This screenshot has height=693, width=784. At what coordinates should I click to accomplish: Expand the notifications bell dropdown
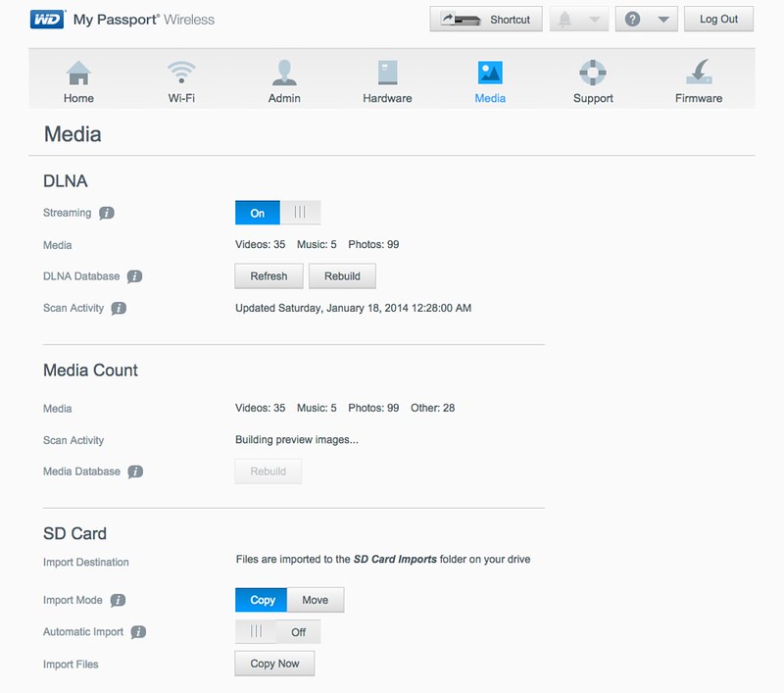coord(578,20)
